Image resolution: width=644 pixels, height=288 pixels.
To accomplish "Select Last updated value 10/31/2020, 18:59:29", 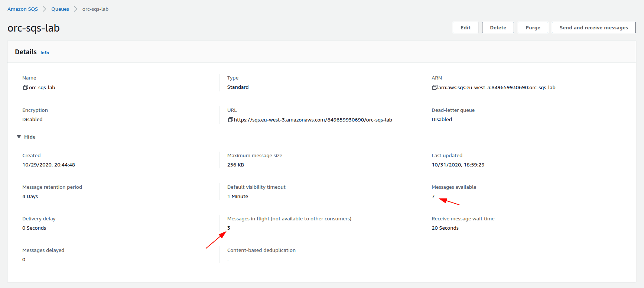I will pyautogui.click(x=458, y=165).
